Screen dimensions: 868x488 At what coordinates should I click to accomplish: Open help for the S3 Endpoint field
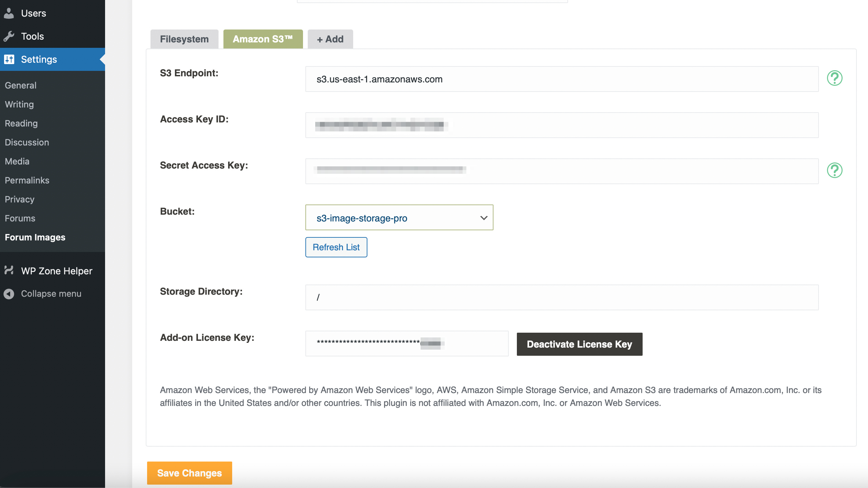click(x=834, y=78)
